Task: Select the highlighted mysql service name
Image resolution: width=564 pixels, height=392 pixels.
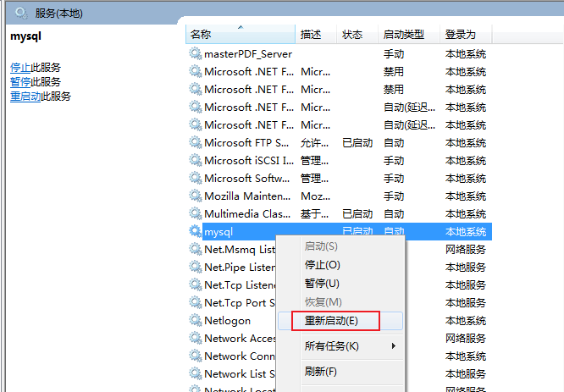Action: coord(218,232)
